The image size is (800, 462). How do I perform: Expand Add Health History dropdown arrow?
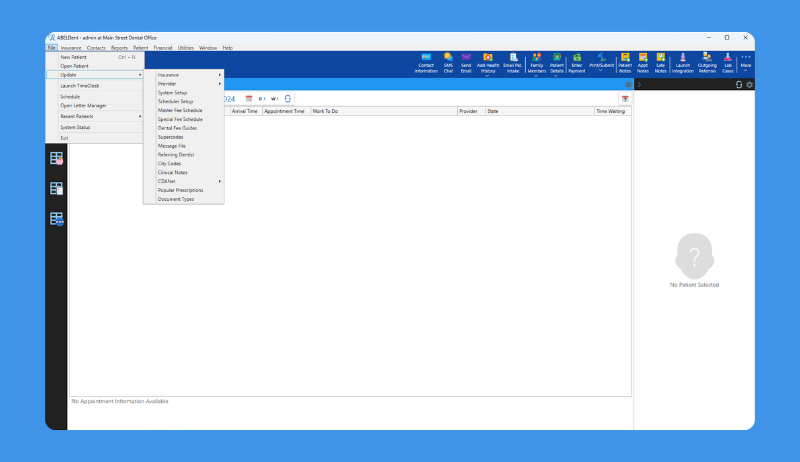tap(487, 76)
